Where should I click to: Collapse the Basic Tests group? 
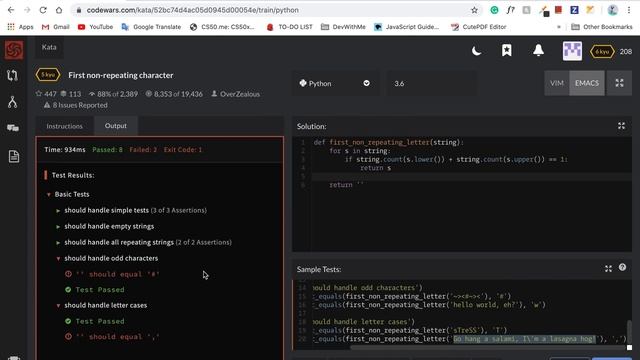pos(49,194)
